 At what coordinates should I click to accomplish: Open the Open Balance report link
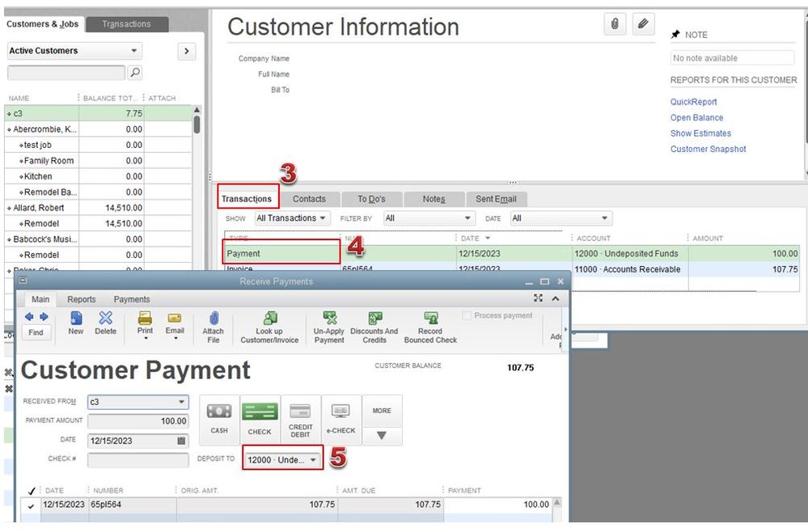tap(696, 117)
